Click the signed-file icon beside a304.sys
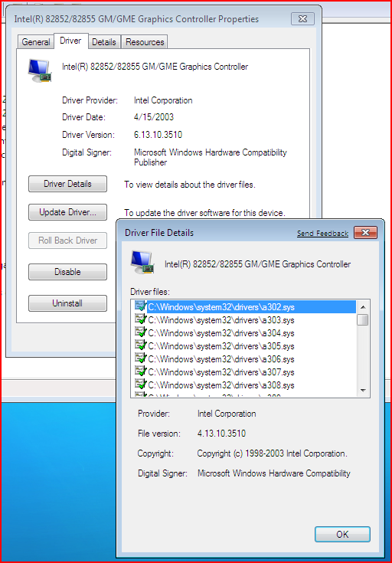 point(141,332)
